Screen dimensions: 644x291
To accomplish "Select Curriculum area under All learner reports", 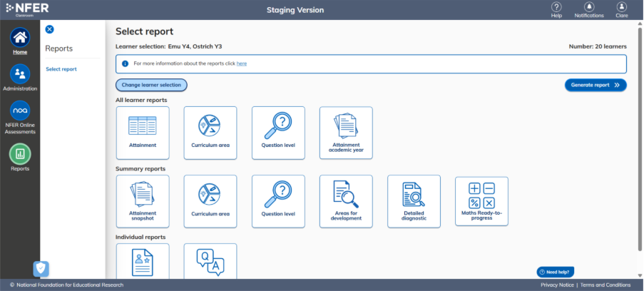I will tap(210, 133).
